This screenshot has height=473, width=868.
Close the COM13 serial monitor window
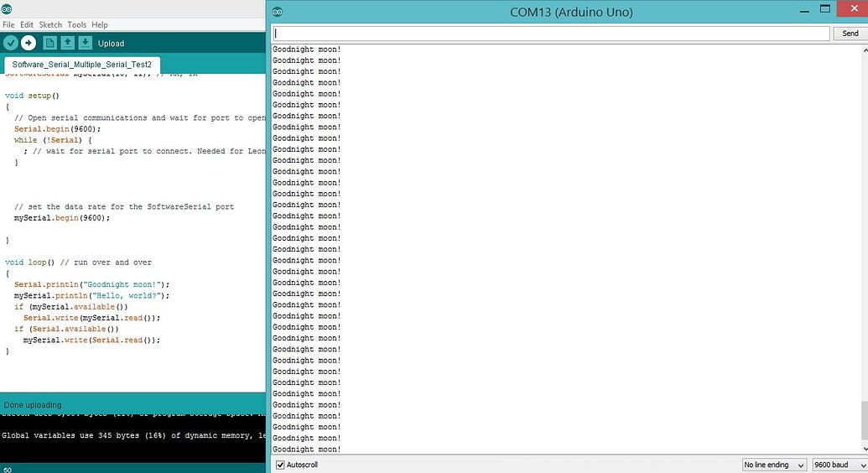pos(854,8)
